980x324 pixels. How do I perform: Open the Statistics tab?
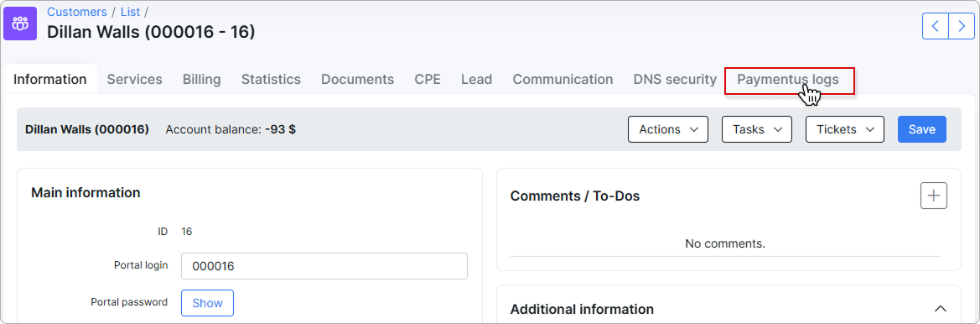point(272,80)
